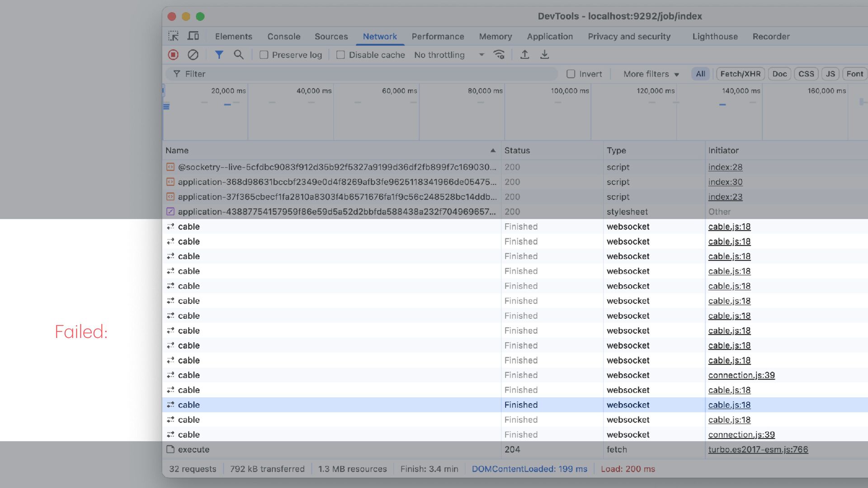Expand More filters dropdown
The width and height of the screenshot is (868, 488).
point(651,74)
